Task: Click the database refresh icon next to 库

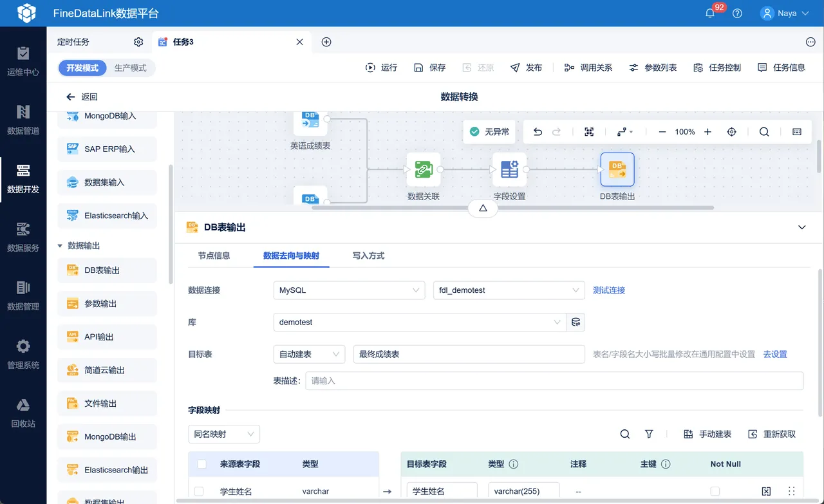Action: (x=576, y=322)
